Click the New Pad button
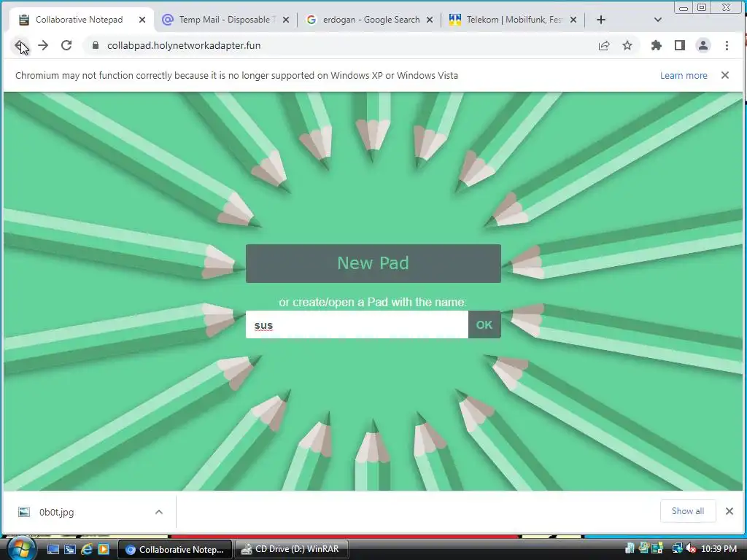The height and width of the screenshot is (560, 747). coord(373,263)
